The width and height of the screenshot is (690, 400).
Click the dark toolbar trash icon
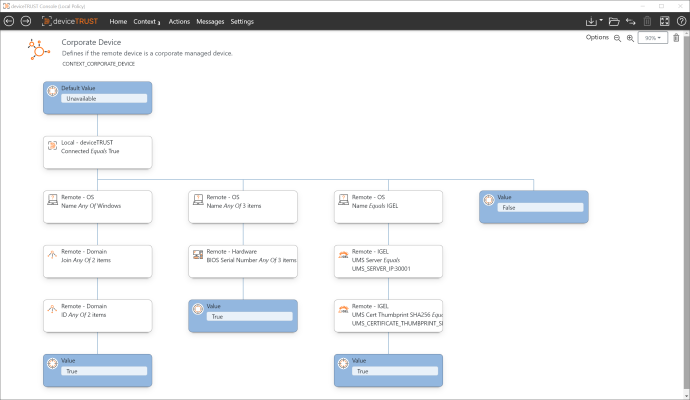point(647,21)
